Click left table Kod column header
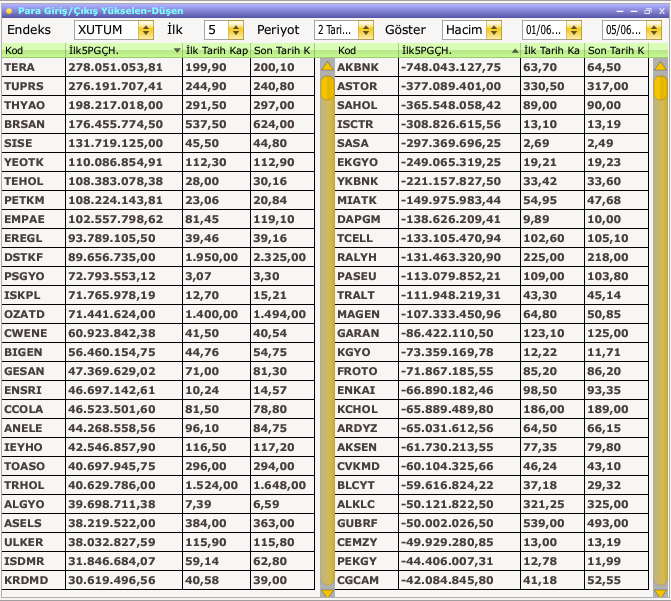Viewport: 671px width, 601px height. [33, 51]
